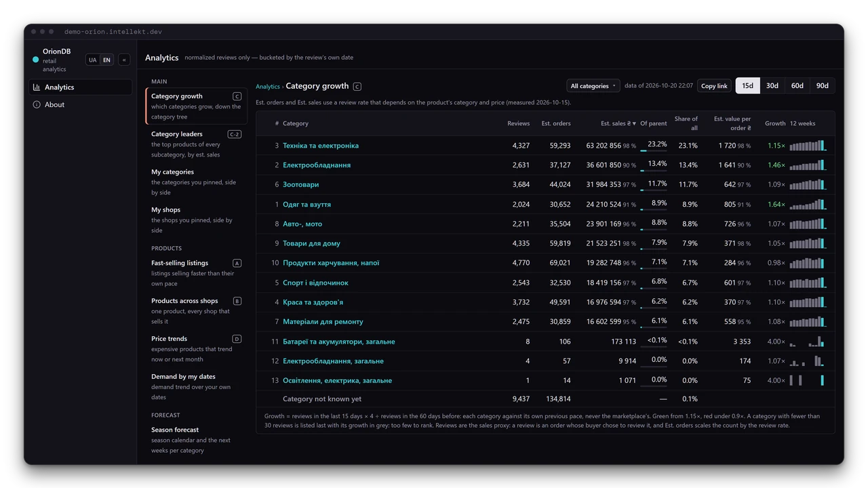Click the Analytics breadcrumb link

pyautogui.click(x=268, y=87)
